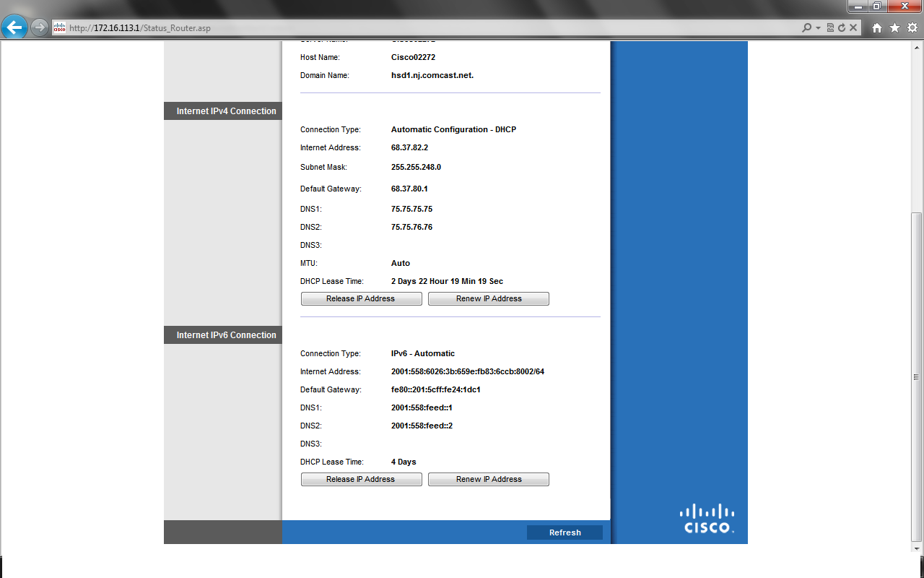Select the domain name hsd1.nj.comcast.net.
The image size is (924, 578).
tap(432, 75)
